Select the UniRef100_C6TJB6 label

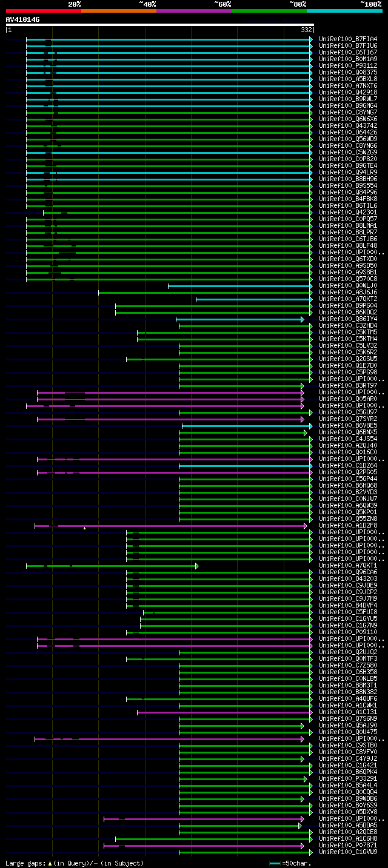point(348,239)
